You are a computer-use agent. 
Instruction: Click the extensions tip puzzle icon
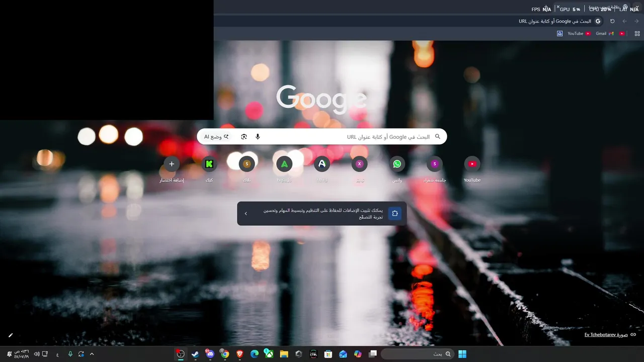(x=395, y=214)
